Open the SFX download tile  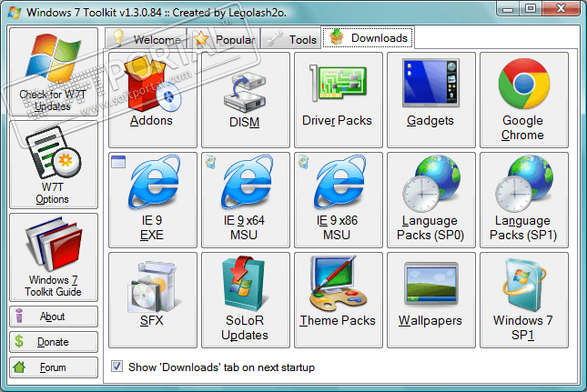(x=153, y=300)
